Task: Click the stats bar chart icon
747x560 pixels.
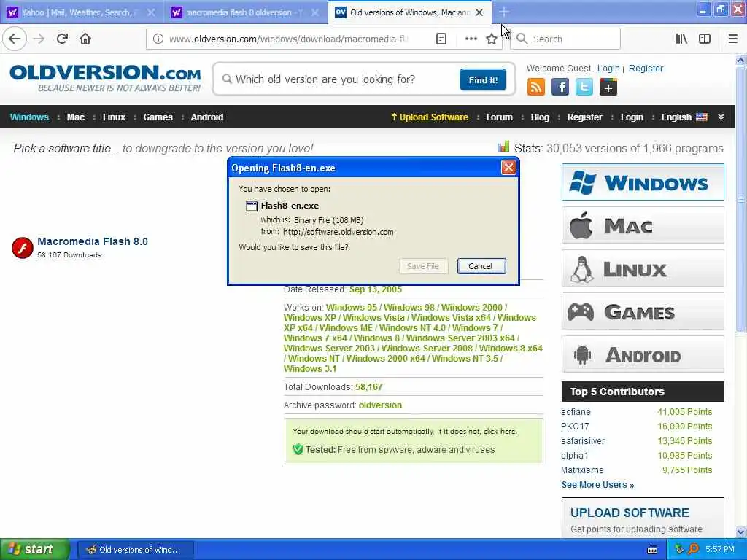Action: (x=503, y=147)
